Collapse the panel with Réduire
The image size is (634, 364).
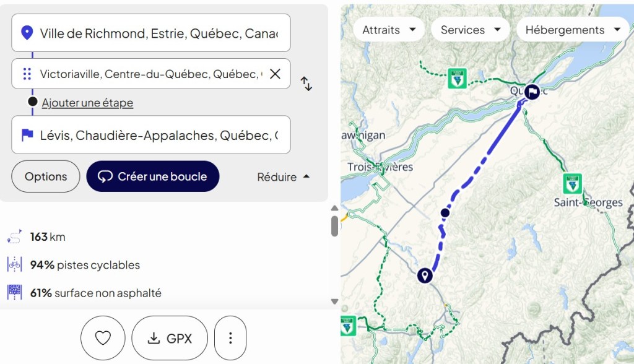(x=284, y=177)
